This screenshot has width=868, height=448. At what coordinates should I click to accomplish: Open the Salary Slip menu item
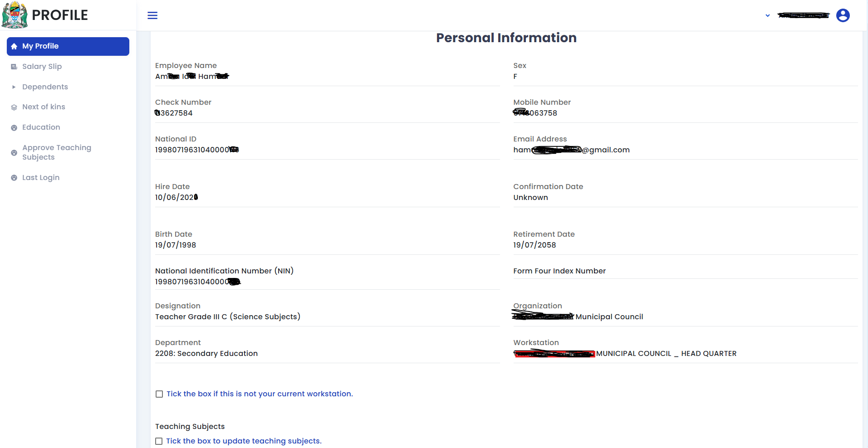42,67
